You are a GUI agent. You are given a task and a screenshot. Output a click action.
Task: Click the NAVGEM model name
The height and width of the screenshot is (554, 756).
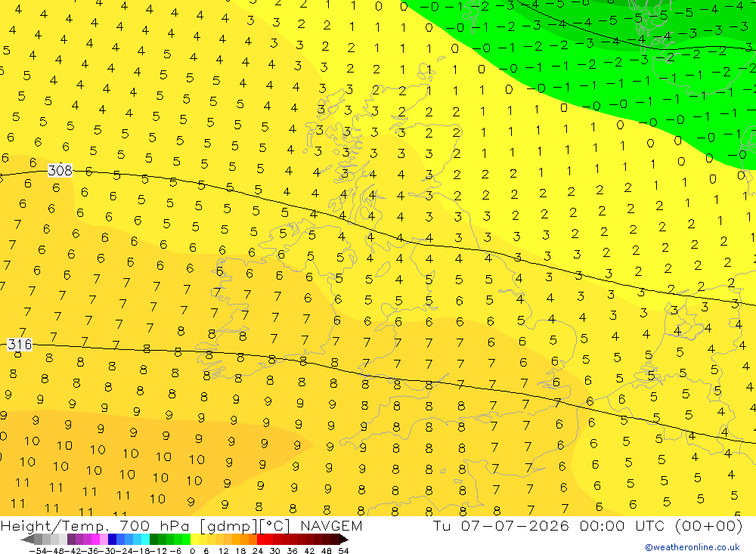[331, 525]
